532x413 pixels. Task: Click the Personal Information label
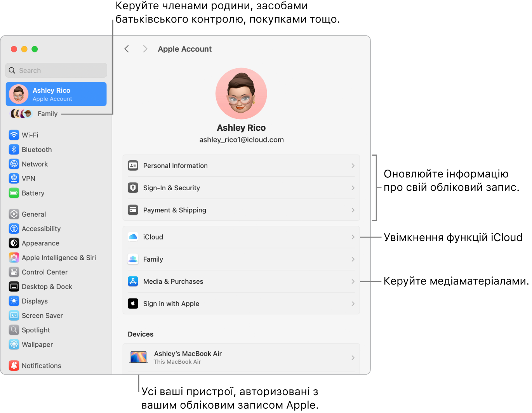(176, 166)
